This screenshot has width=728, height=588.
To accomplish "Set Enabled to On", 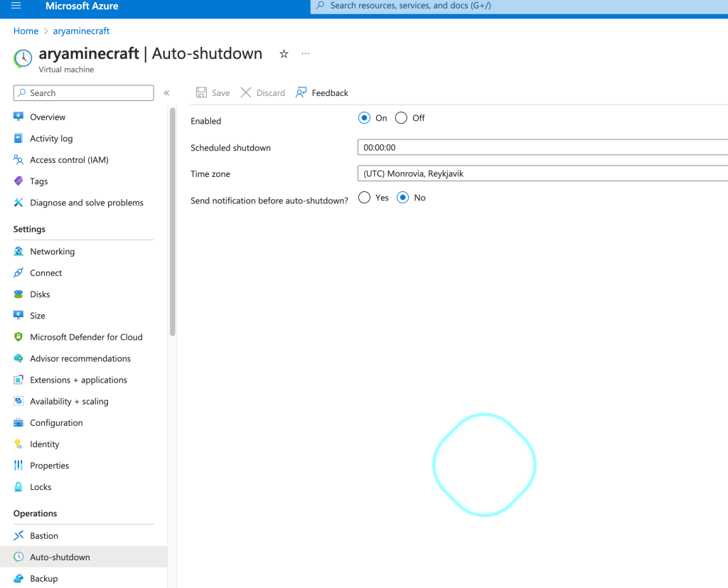I will coord(365,118).
